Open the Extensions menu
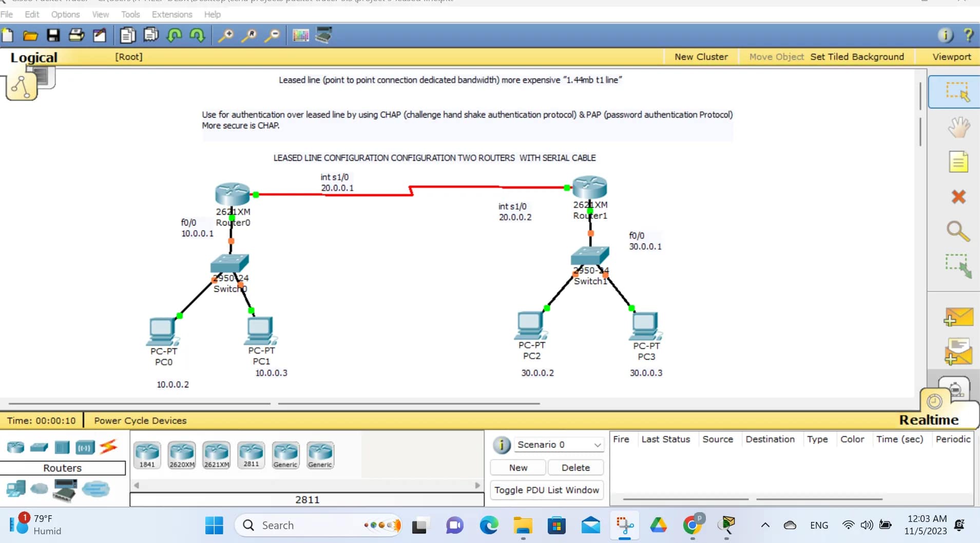The image size is (980, 543). click(171, 14)
